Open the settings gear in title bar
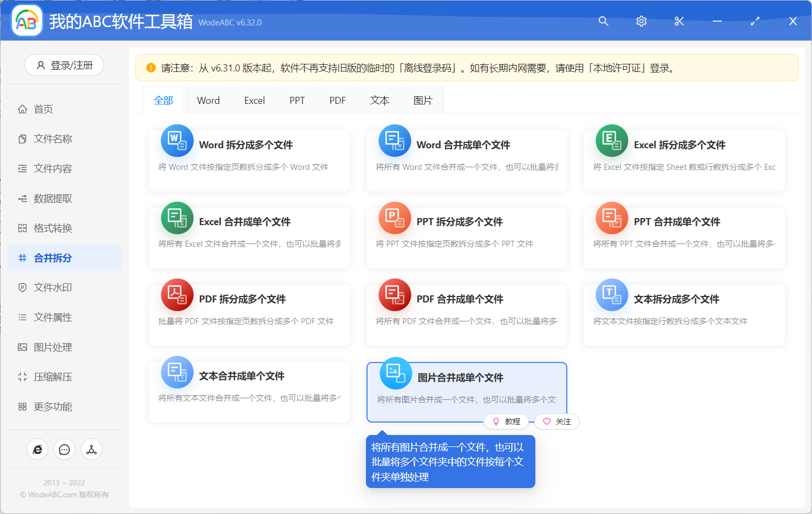 pyautogui.click(x=641, y=21)
